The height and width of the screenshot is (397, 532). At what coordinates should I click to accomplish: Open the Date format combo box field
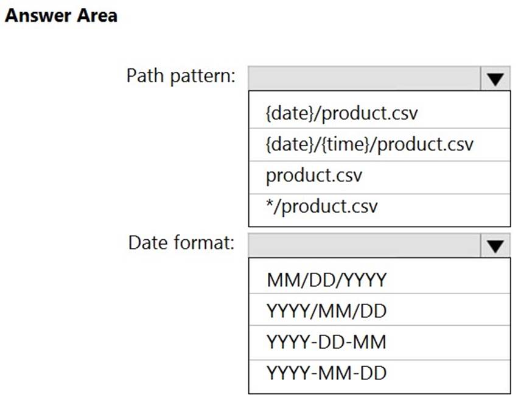365,245
